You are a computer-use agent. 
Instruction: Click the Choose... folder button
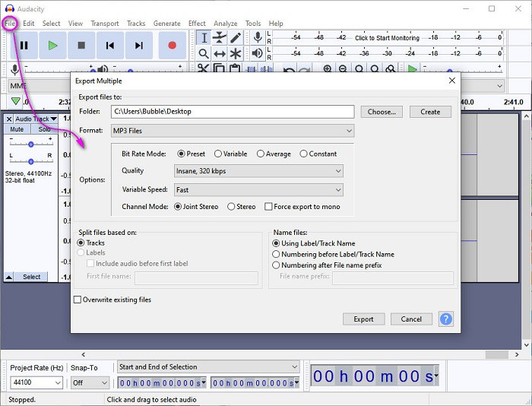click(382, 112)
